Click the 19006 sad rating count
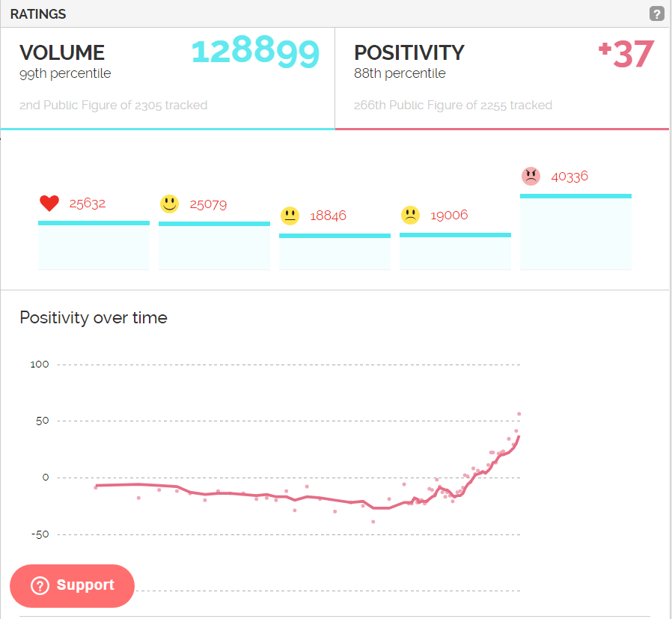 449,216
